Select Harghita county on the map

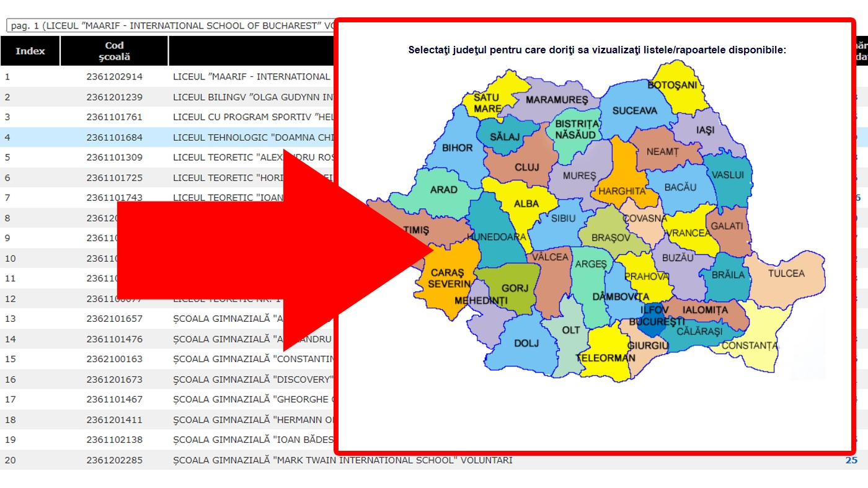[622, 192]
